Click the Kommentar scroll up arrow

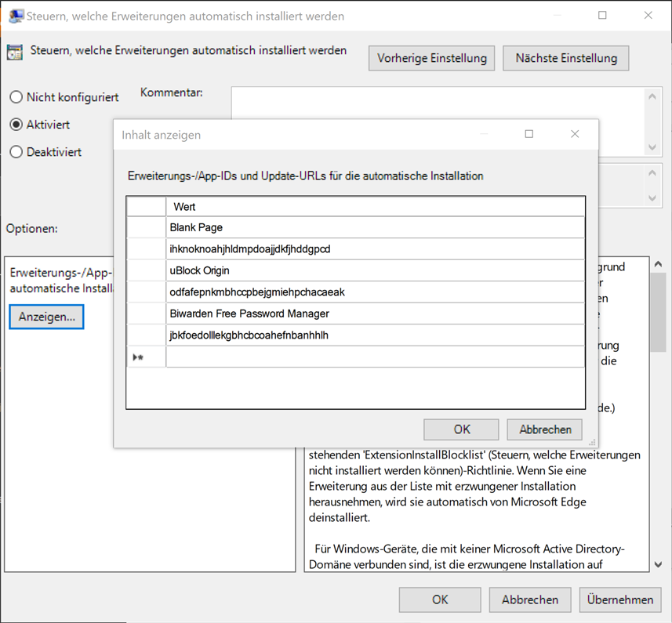point(652,96)
